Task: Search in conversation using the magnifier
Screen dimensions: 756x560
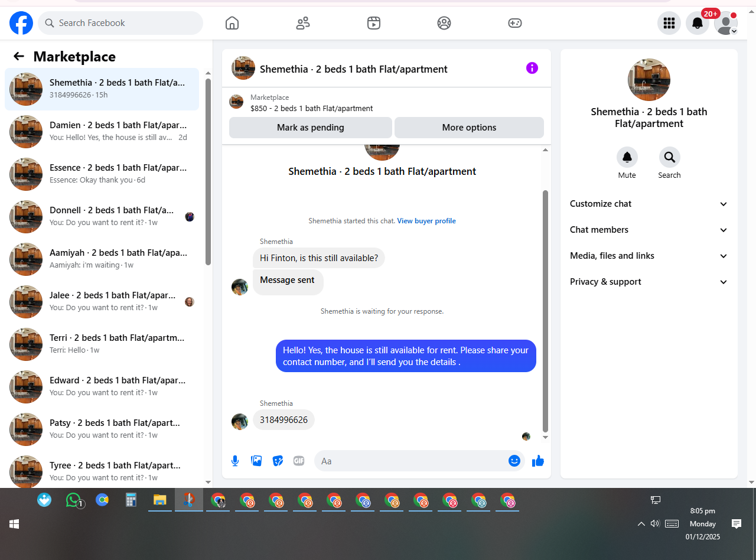Action: (x=670, y=157)
